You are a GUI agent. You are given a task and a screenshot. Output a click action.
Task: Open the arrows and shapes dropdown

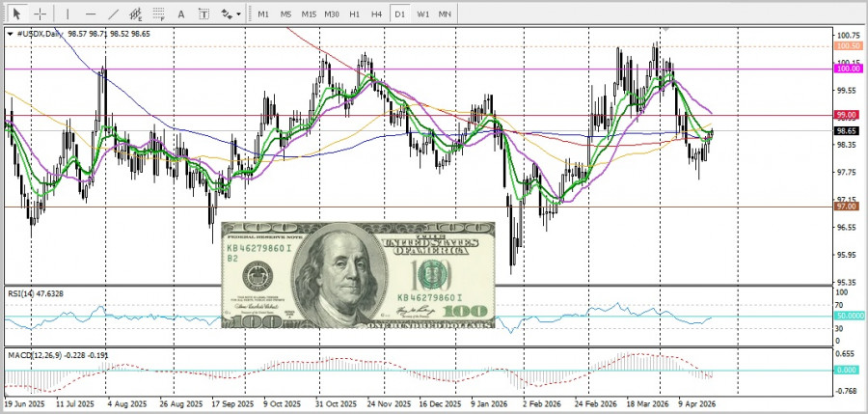tap(231, 14)
